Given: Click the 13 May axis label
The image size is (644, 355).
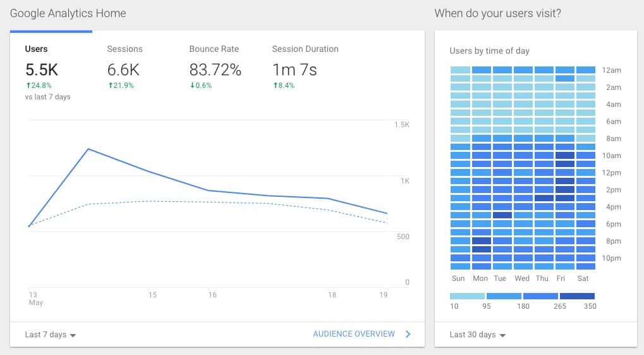Looking at the screenshot, I should click(x=35, y=298).
